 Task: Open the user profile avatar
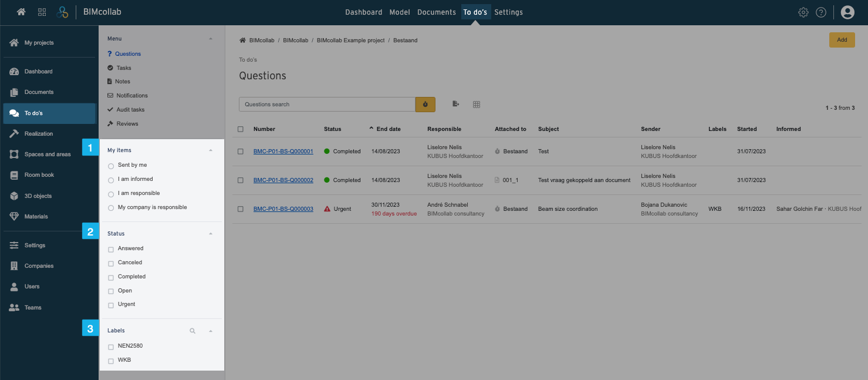847,12
